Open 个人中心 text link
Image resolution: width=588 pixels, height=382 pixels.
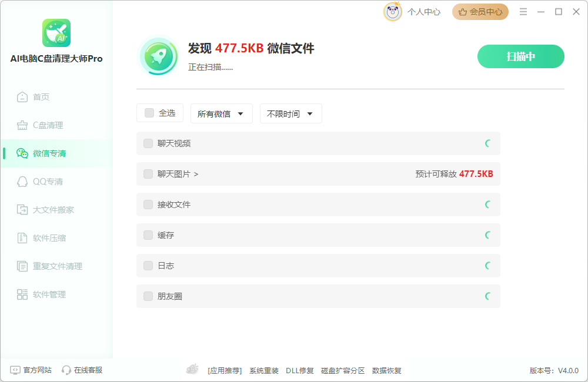(424, 12)
